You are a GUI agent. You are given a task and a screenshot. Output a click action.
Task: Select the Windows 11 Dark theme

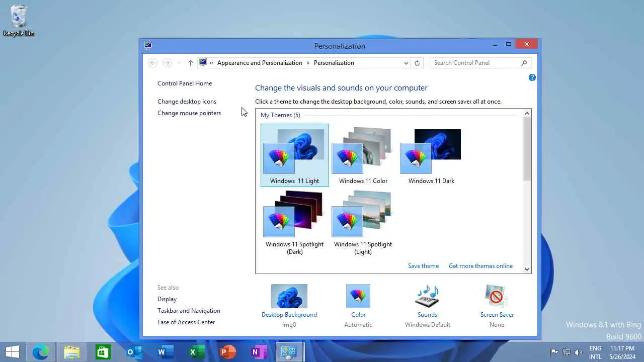coord(431,155)
